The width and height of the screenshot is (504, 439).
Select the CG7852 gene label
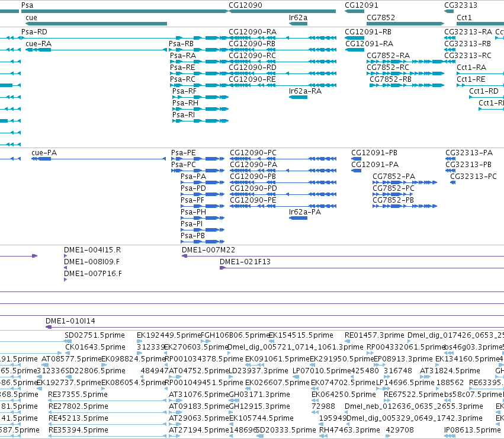pos(381,18)
